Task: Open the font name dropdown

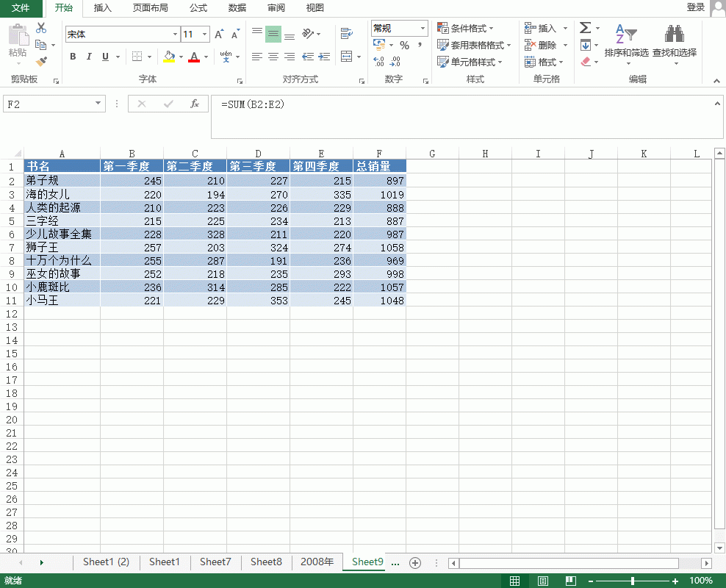Action: point(175,34)
